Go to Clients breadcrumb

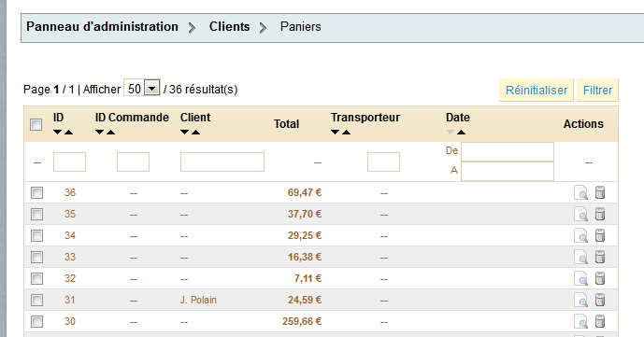pyautogui.click(x=229, y=27)
